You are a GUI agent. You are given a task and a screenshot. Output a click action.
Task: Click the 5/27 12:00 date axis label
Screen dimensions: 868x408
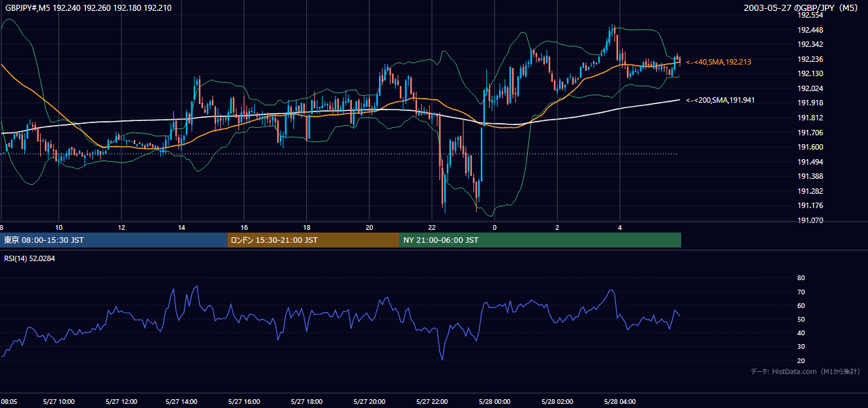tap(122, 402)
